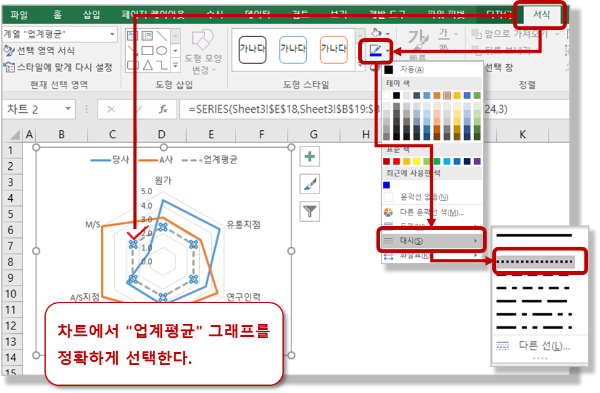Select the long dash-dot-dot line style

click(x=534, y=328)
